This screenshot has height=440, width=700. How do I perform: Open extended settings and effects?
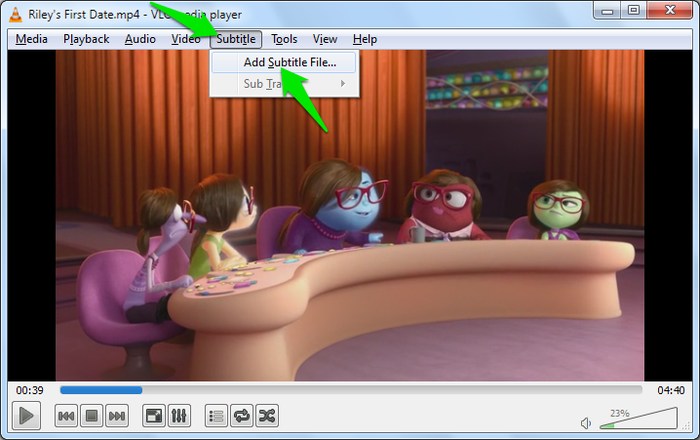click(179, 416)
